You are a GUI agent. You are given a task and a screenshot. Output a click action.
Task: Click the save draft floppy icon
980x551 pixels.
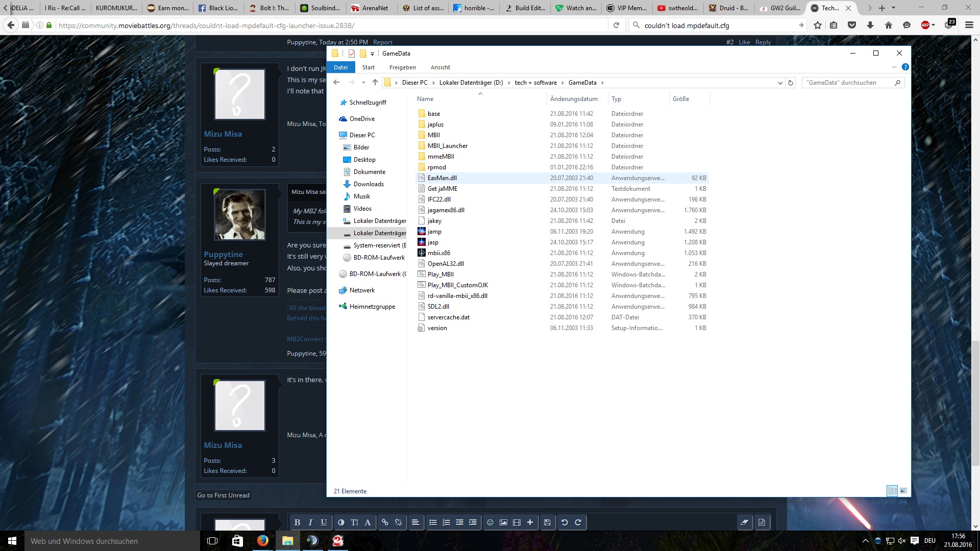pyautogui.click(x=547, y=522)
